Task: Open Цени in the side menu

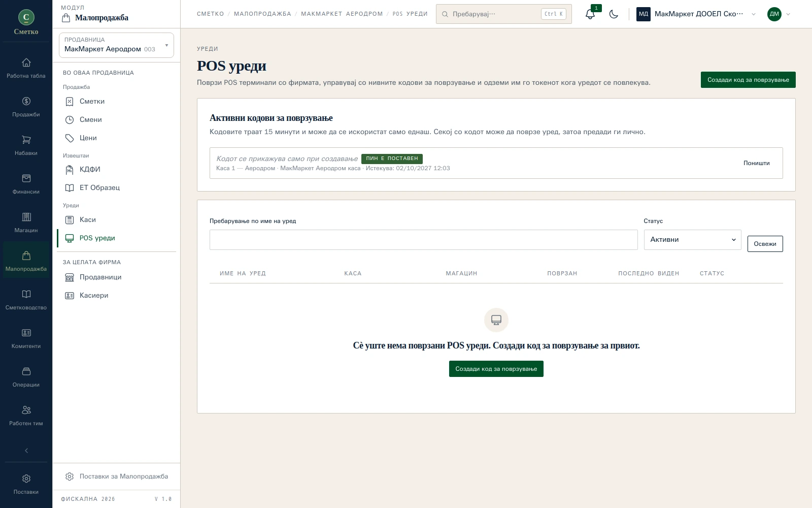Action: 117,138
